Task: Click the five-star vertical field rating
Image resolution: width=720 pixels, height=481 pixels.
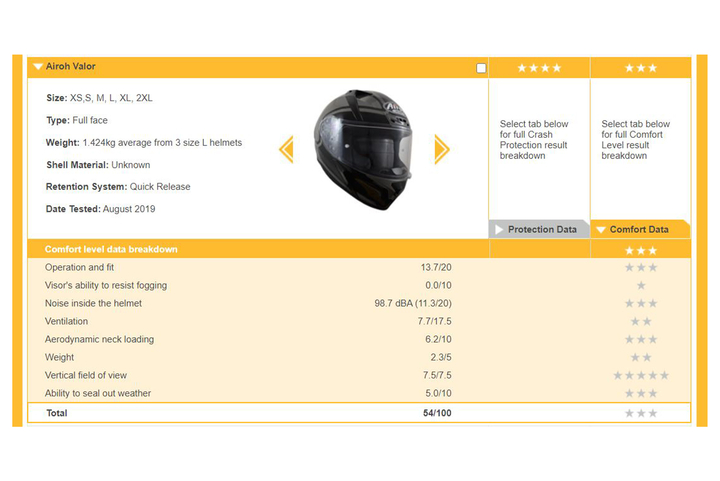Action: [x=640, y=375]
